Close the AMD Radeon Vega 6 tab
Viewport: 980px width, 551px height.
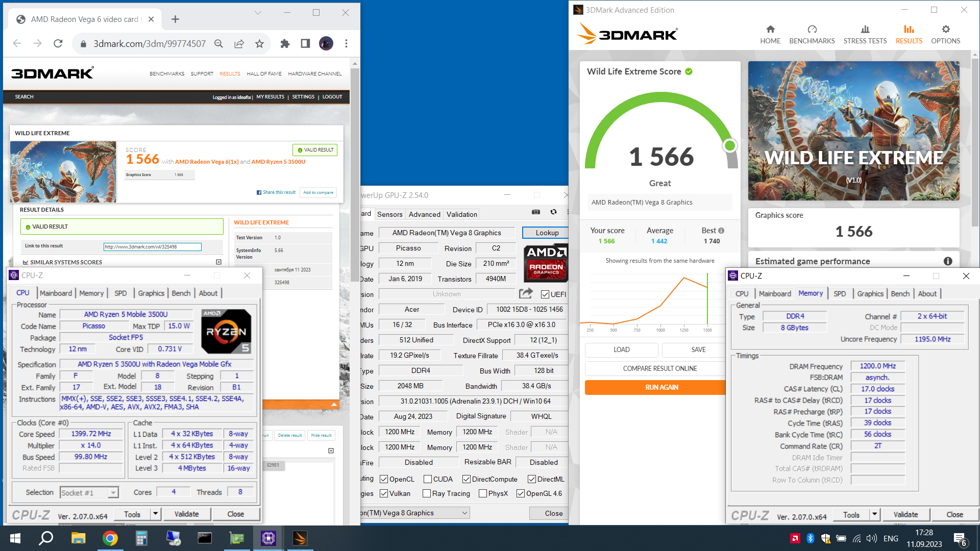point(151,19)
